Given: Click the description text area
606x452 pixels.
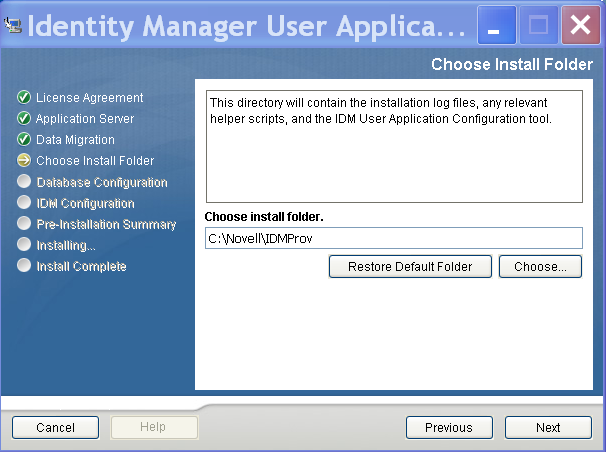Looking at the screenshot, I should coord(394,146).
